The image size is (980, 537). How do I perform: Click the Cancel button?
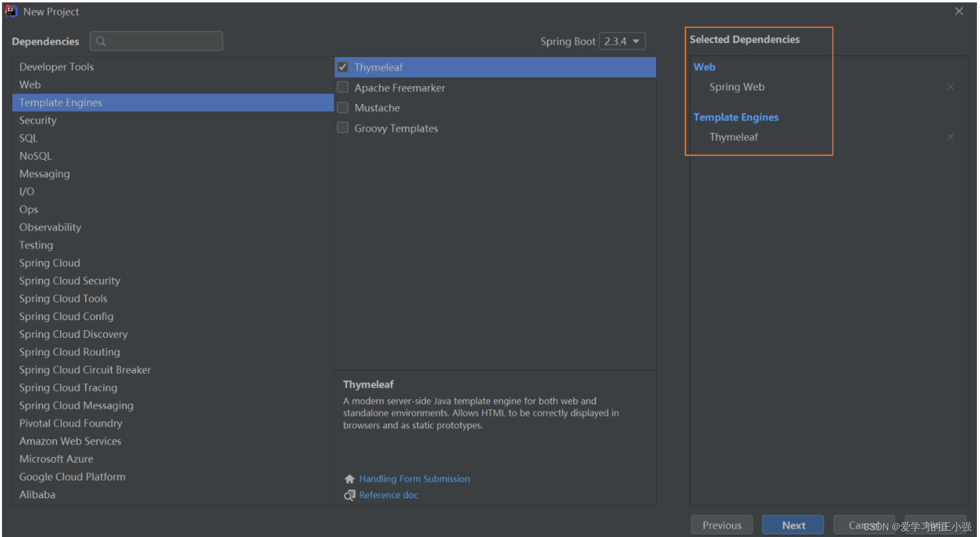tap(864, 525)
